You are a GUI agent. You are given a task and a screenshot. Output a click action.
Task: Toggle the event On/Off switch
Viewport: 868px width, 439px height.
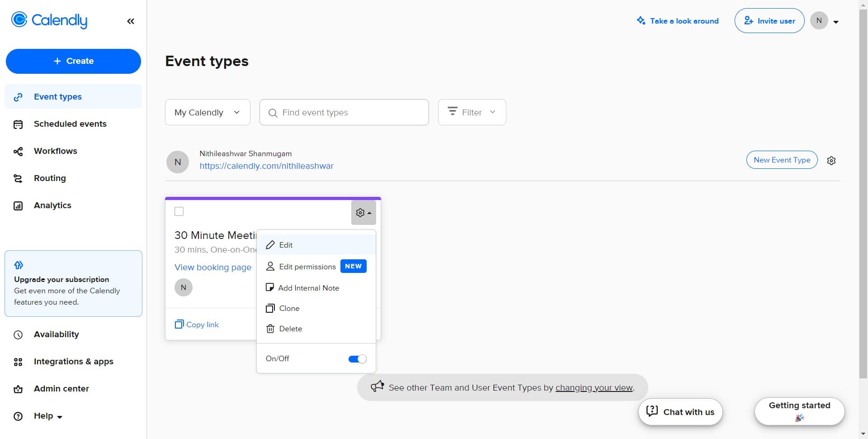pos(357,359)
